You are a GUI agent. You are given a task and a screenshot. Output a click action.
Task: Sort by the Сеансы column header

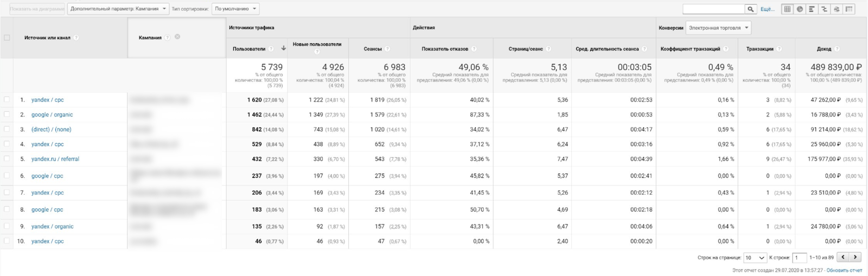tap(373, 49)
